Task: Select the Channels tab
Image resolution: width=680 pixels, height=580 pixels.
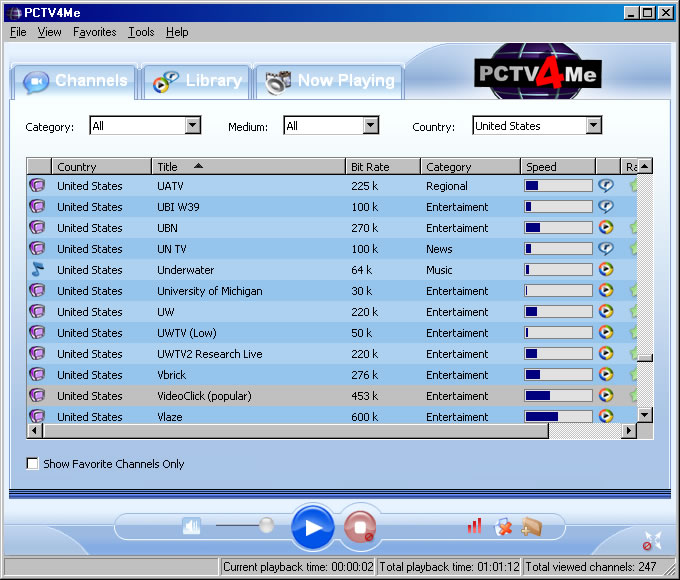Action: coord(75,82)
